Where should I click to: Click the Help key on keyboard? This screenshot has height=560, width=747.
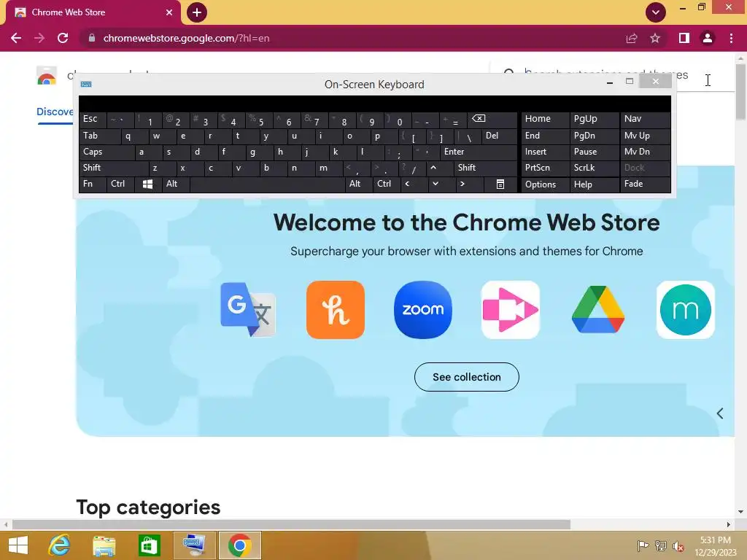[594, 184]
